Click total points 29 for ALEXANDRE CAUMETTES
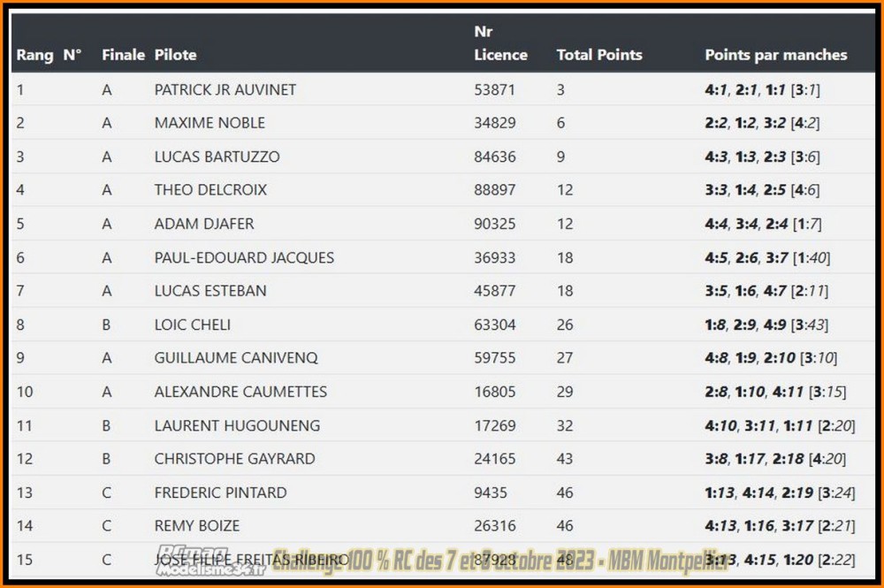Image resolution: width=884 pixels, height=588 pixels. (565, 392)
